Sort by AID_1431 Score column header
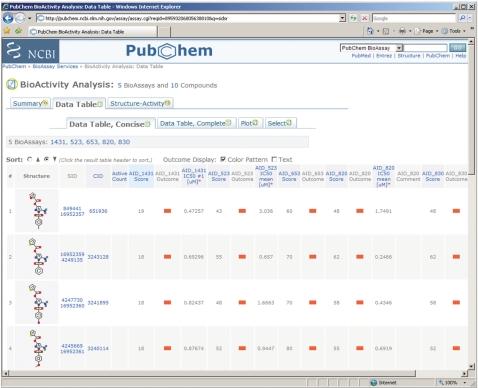478x388 pixels. (x=141, y=176)
